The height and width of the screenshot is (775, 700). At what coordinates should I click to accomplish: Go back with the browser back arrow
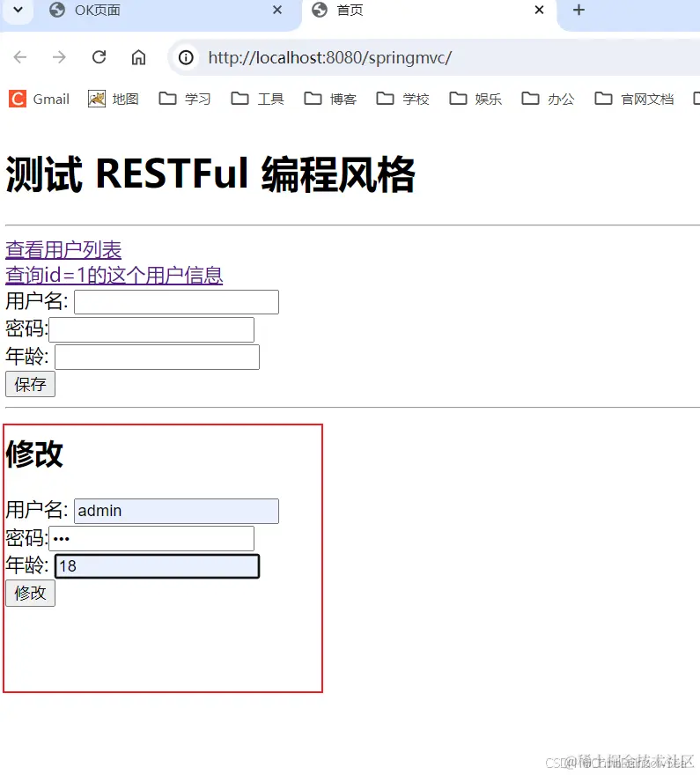click(x=19, y=57)
